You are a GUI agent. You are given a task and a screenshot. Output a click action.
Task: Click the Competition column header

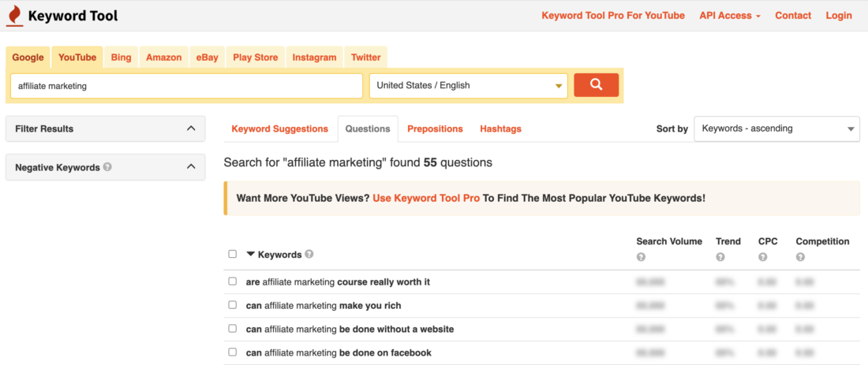pyautogui.click(x=822, y=241)
